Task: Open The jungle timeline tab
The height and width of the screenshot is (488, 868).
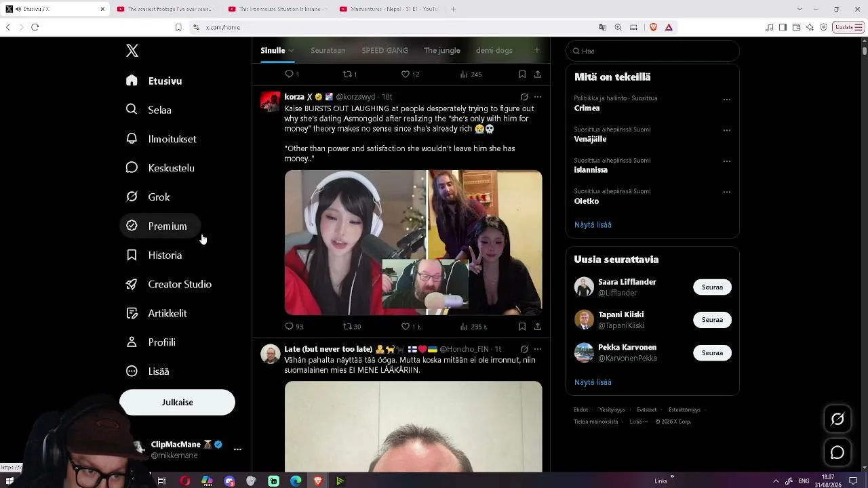Action: (x=442, y=51)
